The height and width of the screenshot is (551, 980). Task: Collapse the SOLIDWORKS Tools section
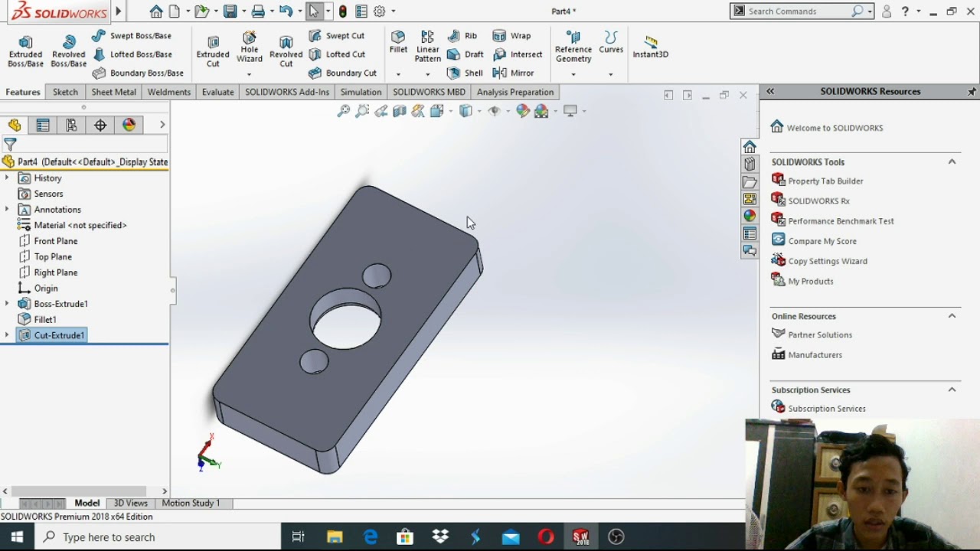(952, 161)
